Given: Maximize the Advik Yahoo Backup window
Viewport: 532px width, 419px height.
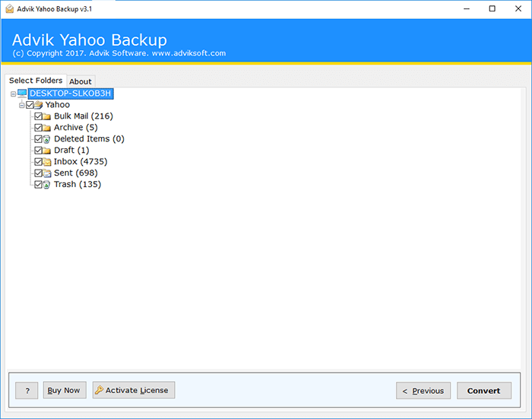Looking at the screenshot, I should click(x=492, y=9).
